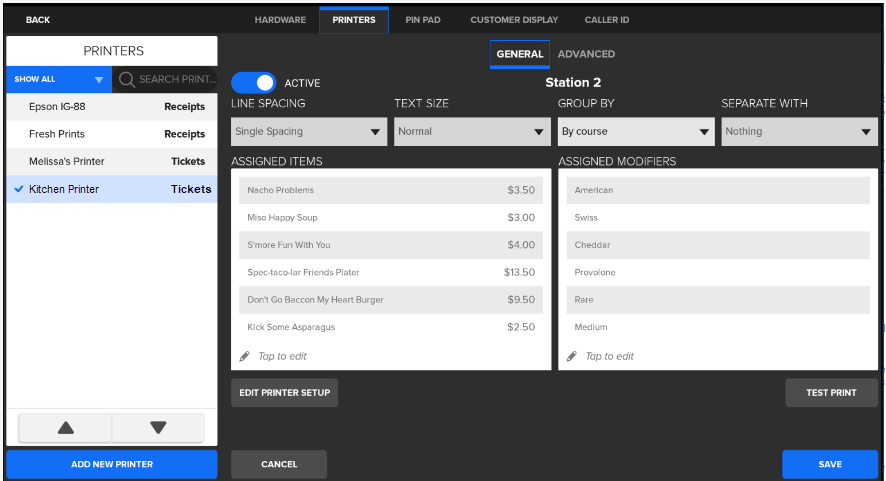Toggle the Active switch off
886x481 pixels.
[x=254, y=83]
